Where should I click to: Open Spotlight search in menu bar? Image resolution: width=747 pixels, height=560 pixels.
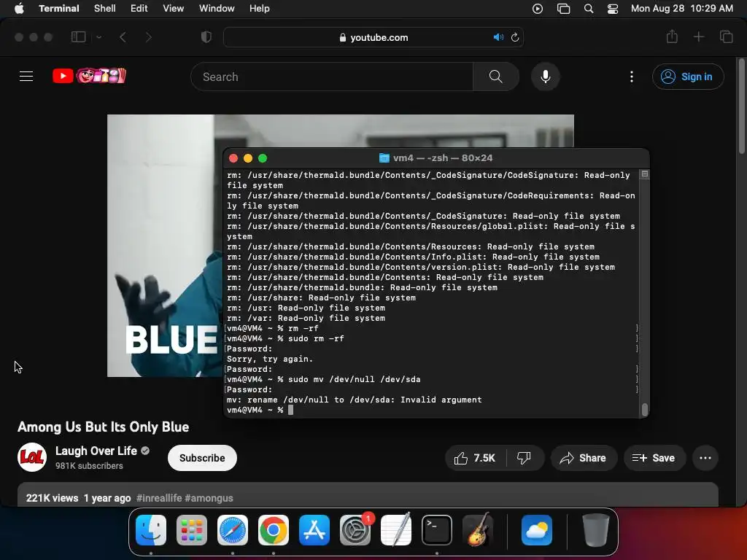[x=589, y=9]
